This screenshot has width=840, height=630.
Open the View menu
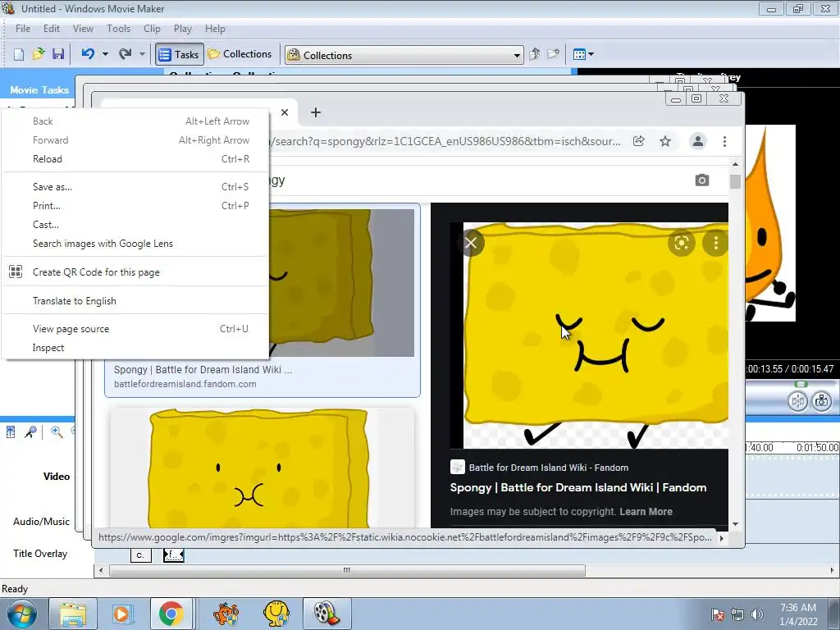83,29
